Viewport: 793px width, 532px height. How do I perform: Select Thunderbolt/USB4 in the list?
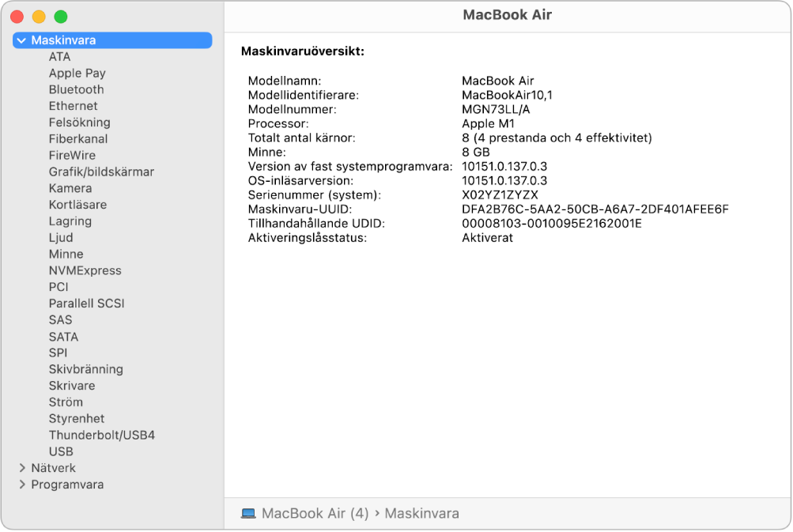[x=101, y=435]
